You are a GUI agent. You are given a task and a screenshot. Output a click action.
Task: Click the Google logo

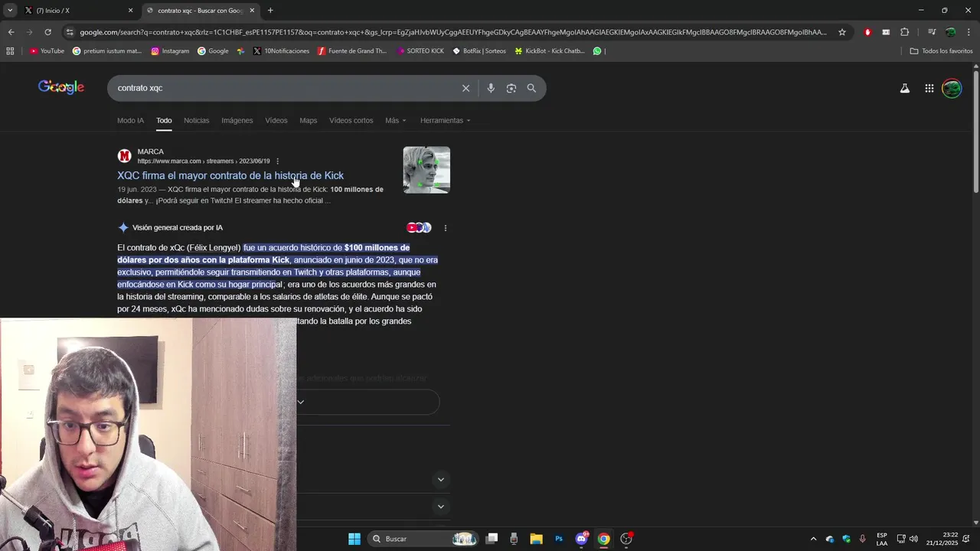coord(61,87)
